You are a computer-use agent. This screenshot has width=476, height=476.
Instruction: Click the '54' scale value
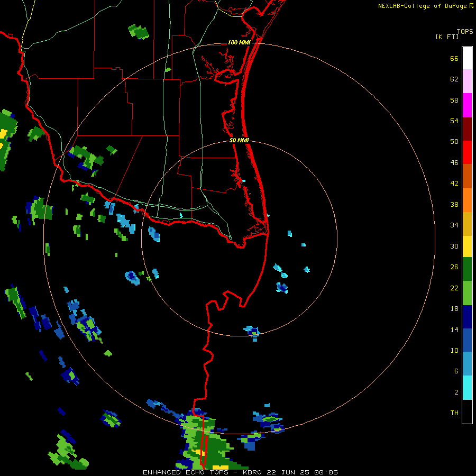pos(454,121)
